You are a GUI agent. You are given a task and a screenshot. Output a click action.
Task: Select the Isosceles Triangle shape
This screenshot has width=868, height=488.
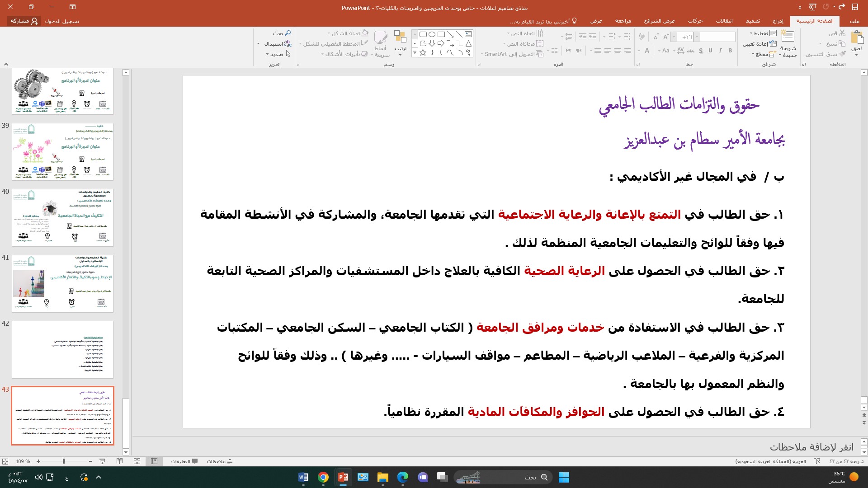(x=468, y=43)
